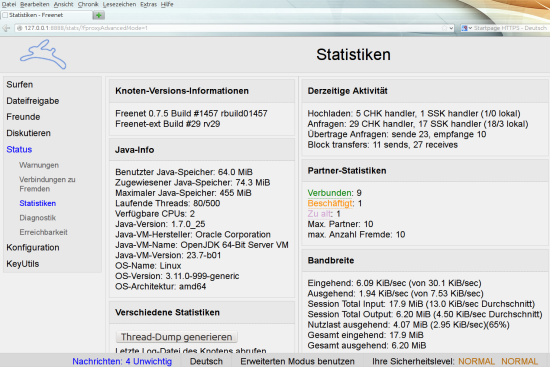Click the Knoten-Versions-Informationen heading
Viewport: 550px width, 367px height.
point(182,91)
